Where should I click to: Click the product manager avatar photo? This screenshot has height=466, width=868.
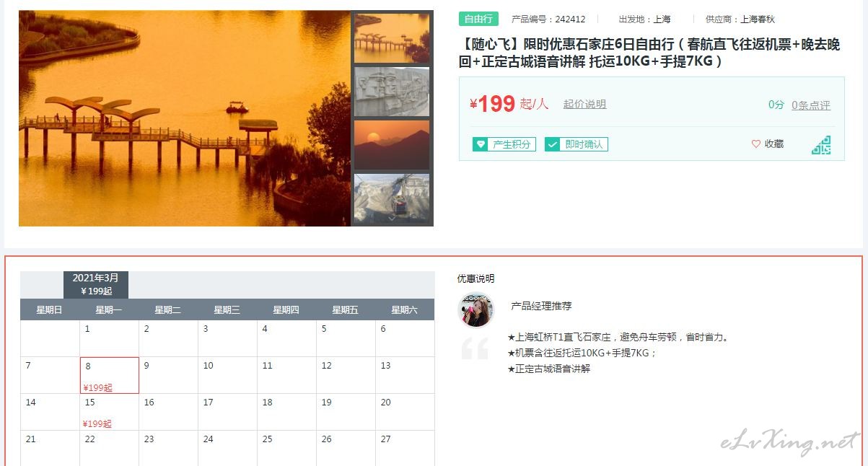click(475, 310)
